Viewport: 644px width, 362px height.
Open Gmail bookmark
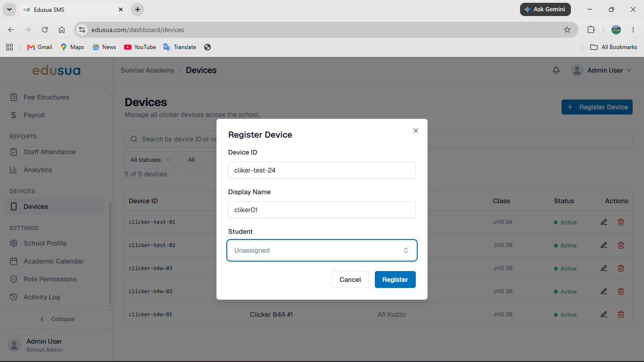coord(40,47)
